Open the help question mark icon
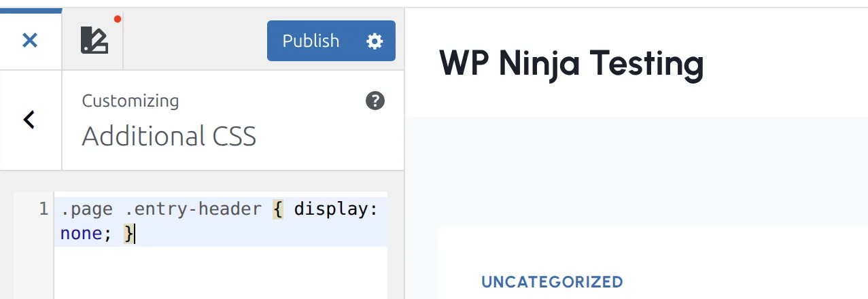 click(375, 101)
